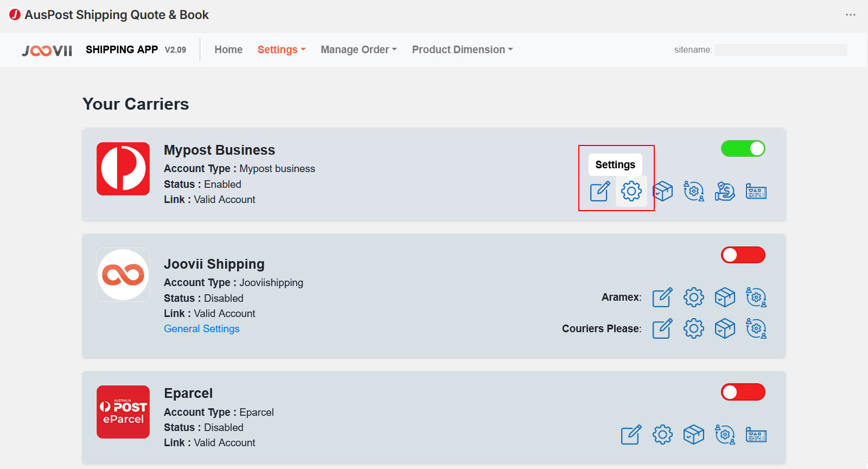The width and height of the screenshot is (868, 469).
Task: Click Eparcel barcode label icon
Action: click(756, 434)
